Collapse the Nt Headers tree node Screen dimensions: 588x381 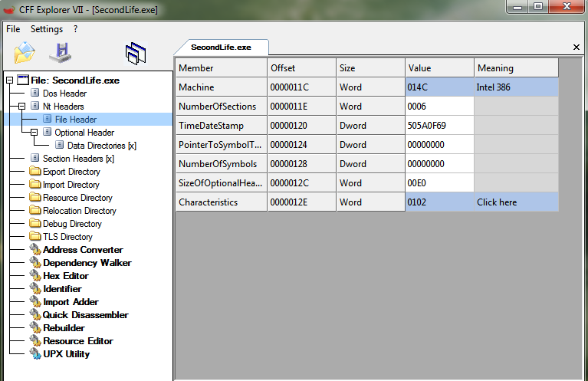[x=21, y=106]
